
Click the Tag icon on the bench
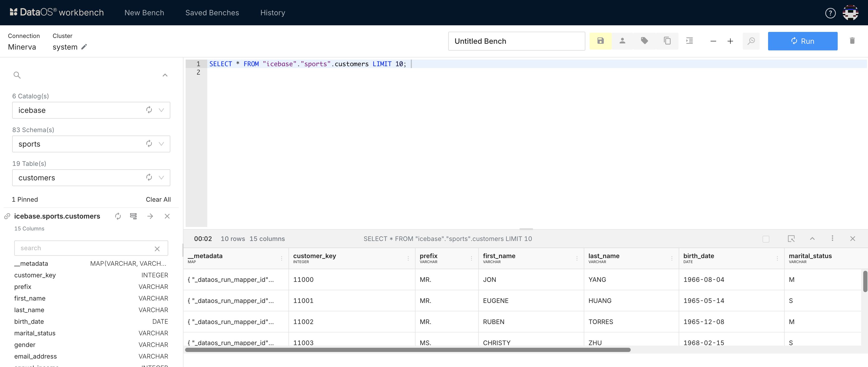point(644,40)
